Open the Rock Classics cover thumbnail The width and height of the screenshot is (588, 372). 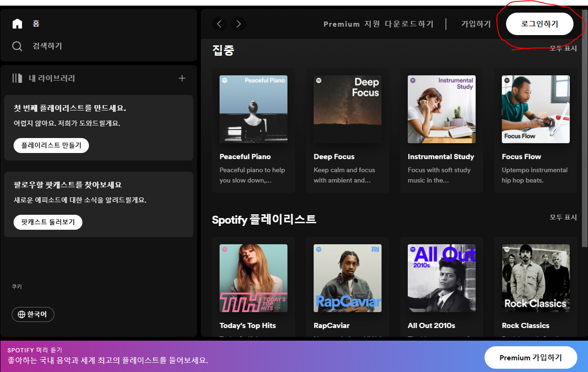536,278
